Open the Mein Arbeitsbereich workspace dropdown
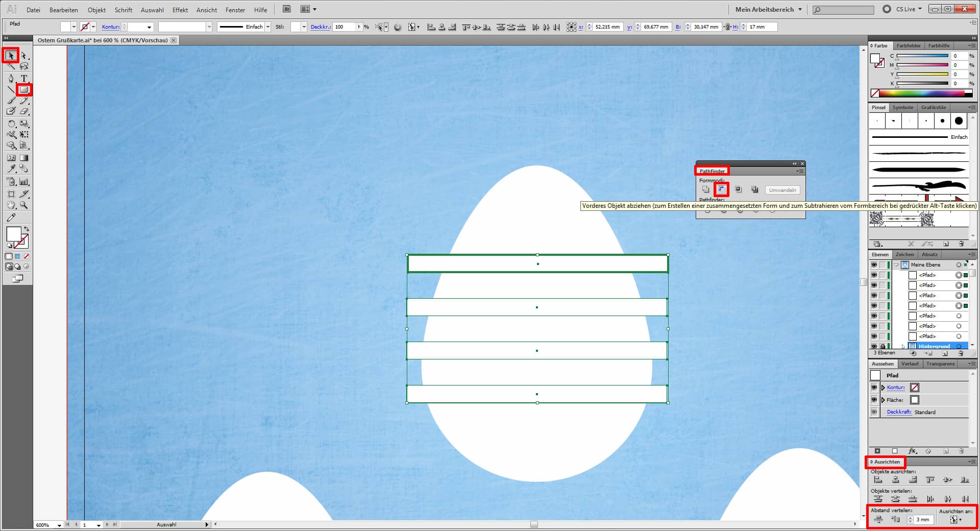Viewport: 980px width, 531px height. (x=768, y=9)
